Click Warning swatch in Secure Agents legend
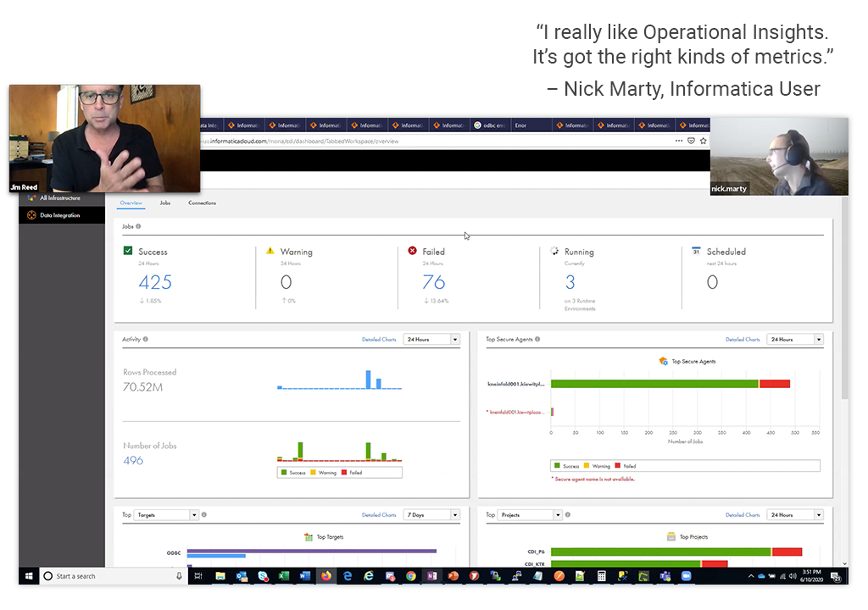Screen dimensions: 868x610 (587, 465)
